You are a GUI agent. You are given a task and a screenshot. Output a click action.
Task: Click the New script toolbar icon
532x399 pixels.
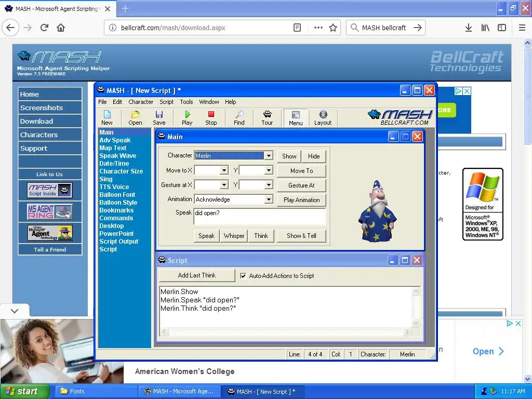(x=107, y=118)
